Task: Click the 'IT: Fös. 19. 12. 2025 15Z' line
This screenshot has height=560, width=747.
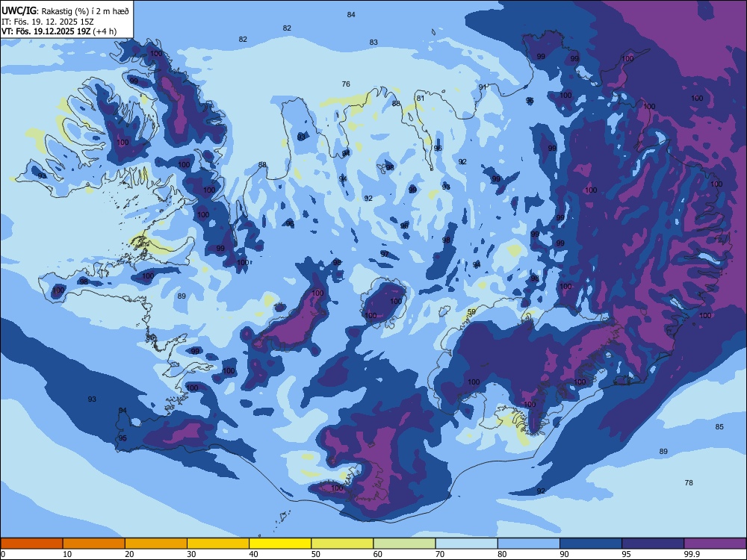Action: pyautogui.click(x=48, y=22)
